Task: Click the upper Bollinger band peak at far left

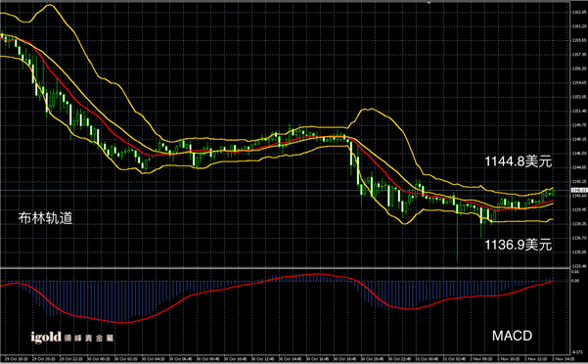Action: [49, 5]
